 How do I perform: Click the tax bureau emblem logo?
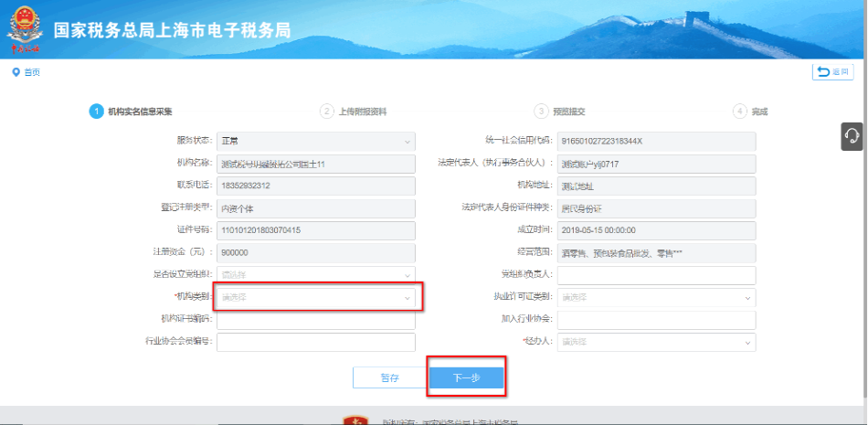pos(24,29)
